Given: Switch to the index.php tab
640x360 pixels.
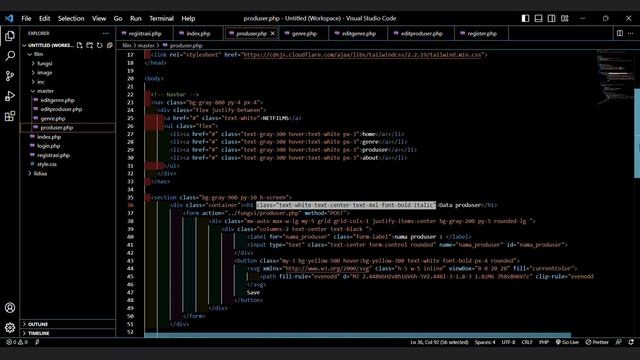Looking at the screenshot, I should pos(198,33).
